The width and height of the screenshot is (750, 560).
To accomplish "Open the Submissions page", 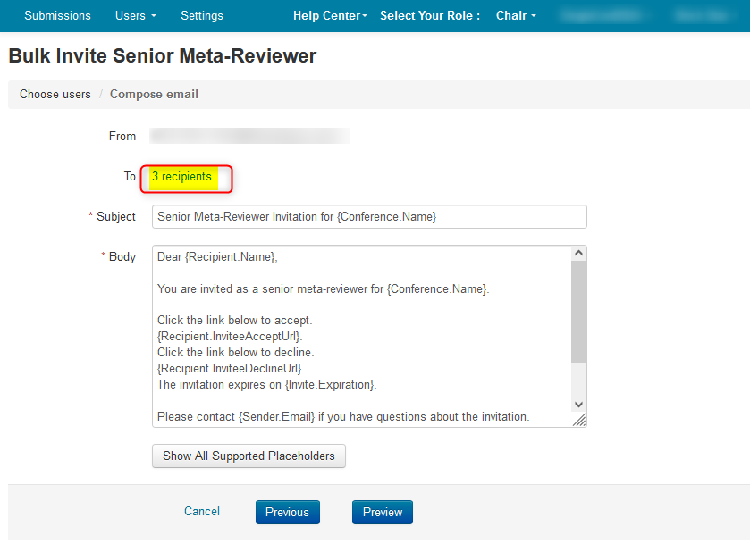I will tap(57, 16).
